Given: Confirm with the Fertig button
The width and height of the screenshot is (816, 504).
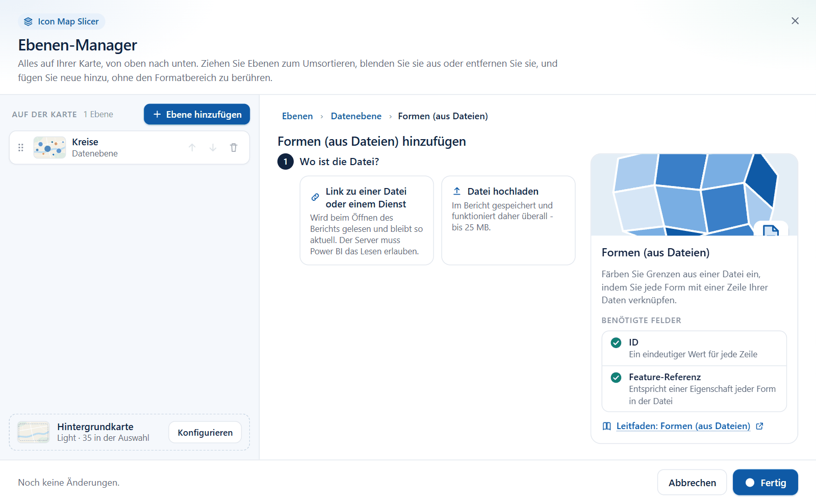Looking at the screenshot, I should [x=766, y=483].
